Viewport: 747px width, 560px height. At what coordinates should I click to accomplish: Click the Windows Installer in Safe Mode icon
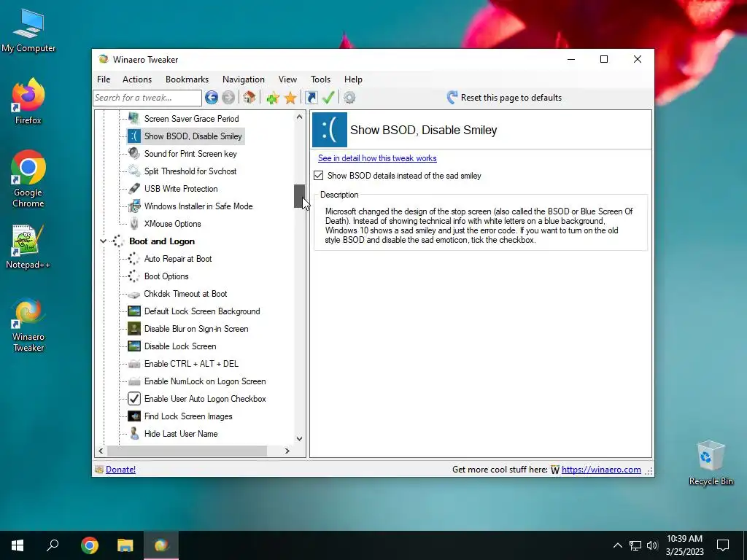pos(134,206)
